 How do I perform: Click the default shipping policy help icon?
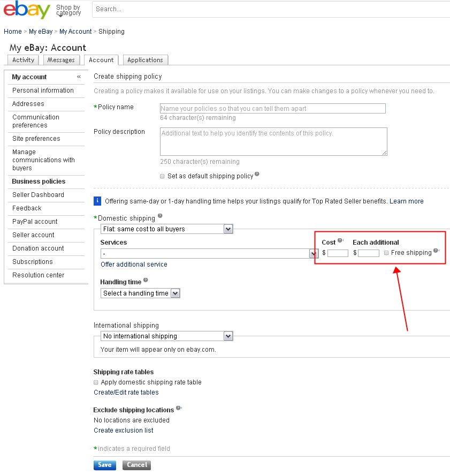click(x=258, y=174)
